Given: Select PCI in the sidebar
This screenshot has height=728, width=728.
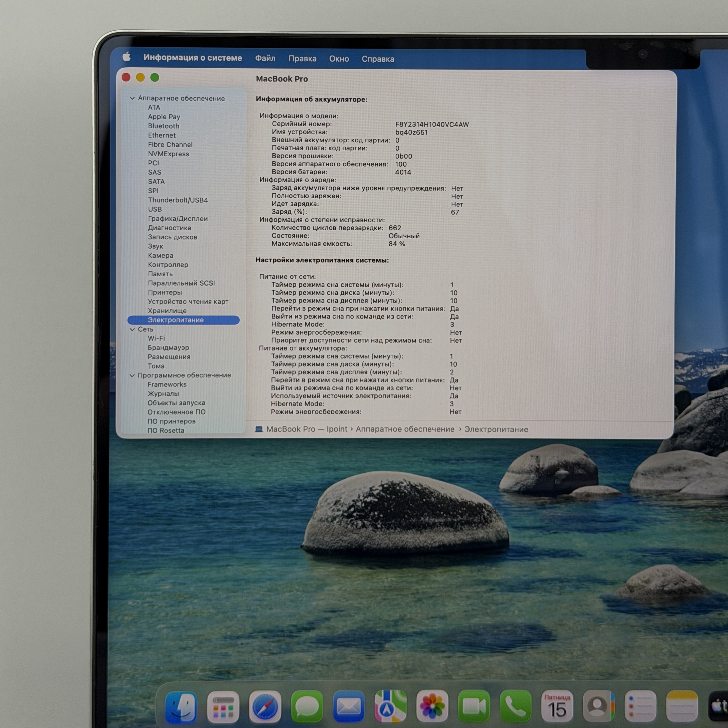Looking at the screenshot, I should (x=153, y=163).
